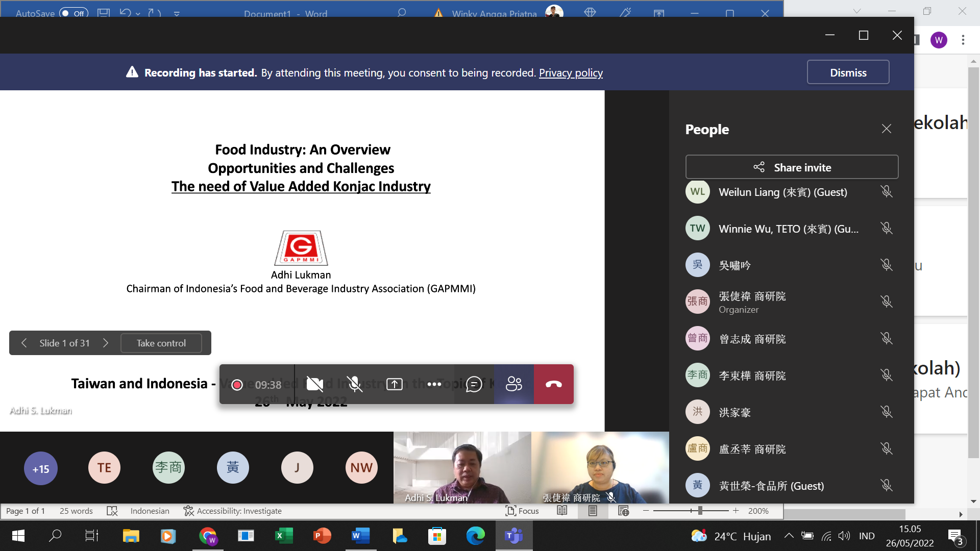Show hidden system tray icons chevron
Viewport: 980px width, 551px height.
[x=789, y=536]
